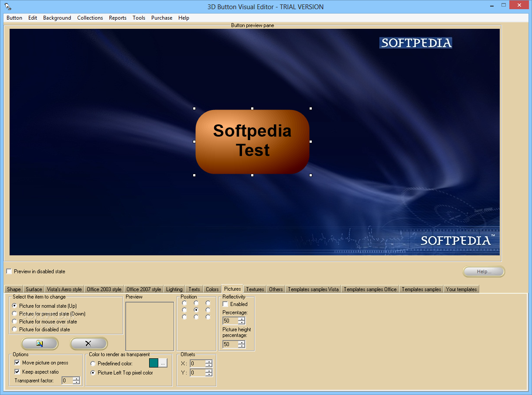Open the Templates samples Vista tab
The height and width of the screenshot is (395, 532).
click(313, 289)
